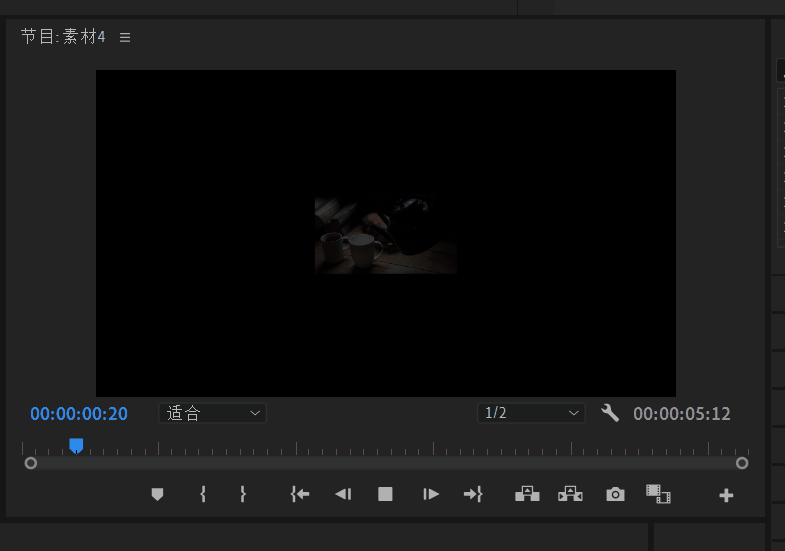Toggle the Comparison View button
785x551 pixels.
(x=658, y=494)
